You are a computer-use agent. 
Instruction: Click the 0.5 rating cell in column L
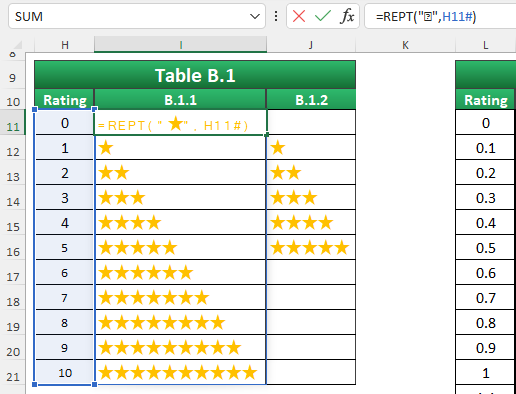(485, 247)
